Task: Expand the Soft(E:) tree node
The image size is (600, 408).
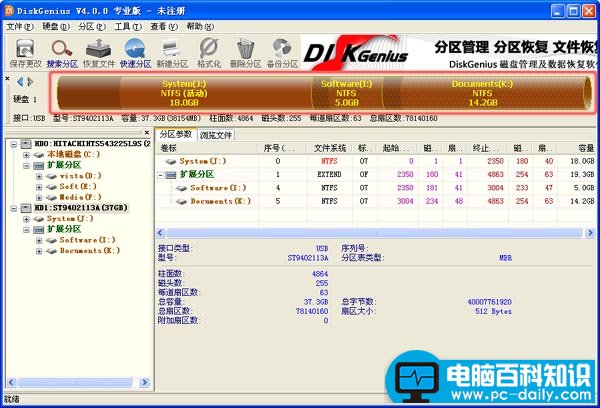Action: point(39,187)
